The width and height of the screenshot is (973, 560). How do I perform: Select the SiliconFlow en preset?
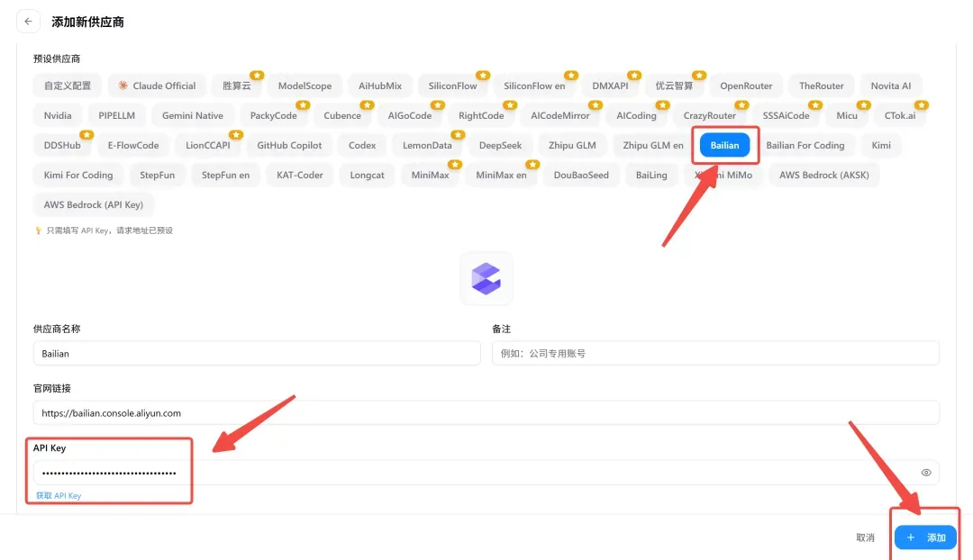pos(534,86)
